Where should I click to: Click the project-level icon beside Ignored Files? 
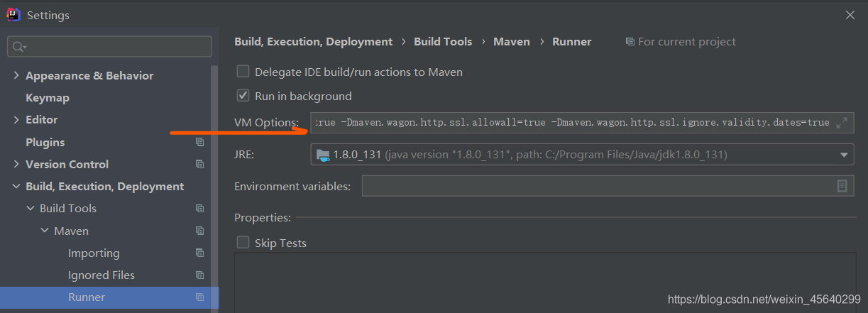(x=199, y=275)
